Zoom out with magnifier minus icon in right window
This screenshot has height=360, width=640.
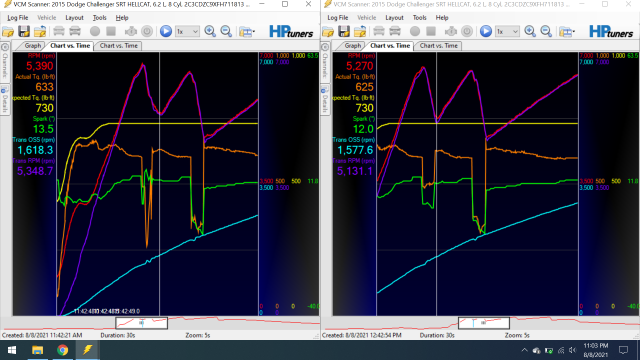tap(546, 31)
